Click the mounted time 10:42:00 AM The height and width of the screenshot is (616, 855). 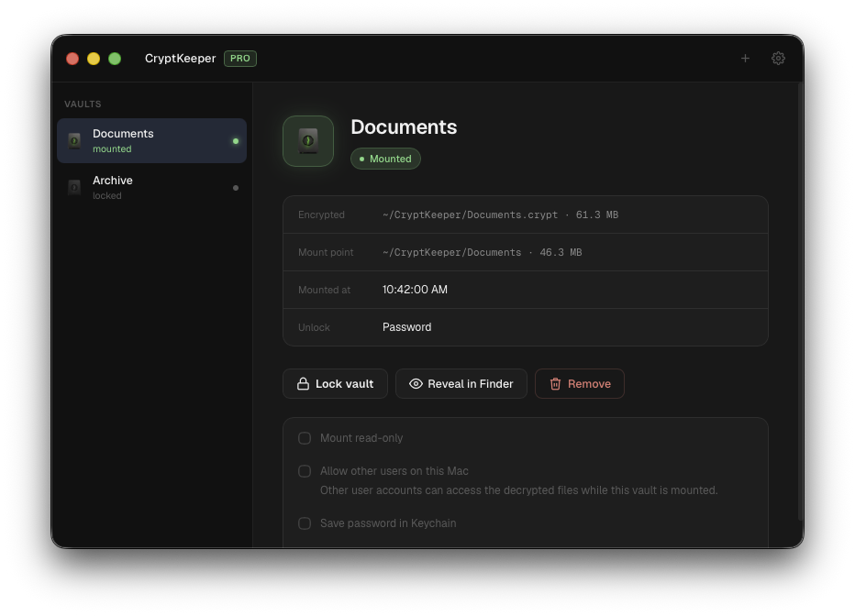pyautogui.click(x=415, y=290)
